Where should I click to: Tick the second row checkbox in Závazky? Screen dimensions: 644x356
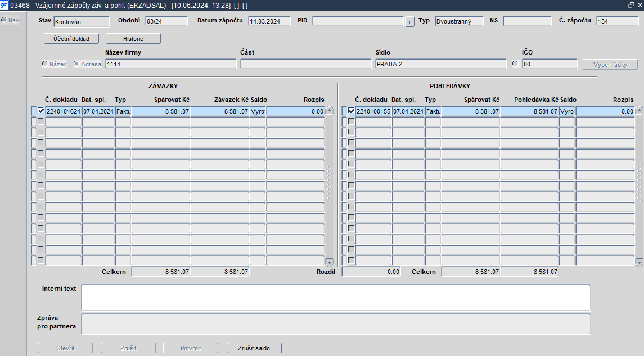[x=40, y=121]
